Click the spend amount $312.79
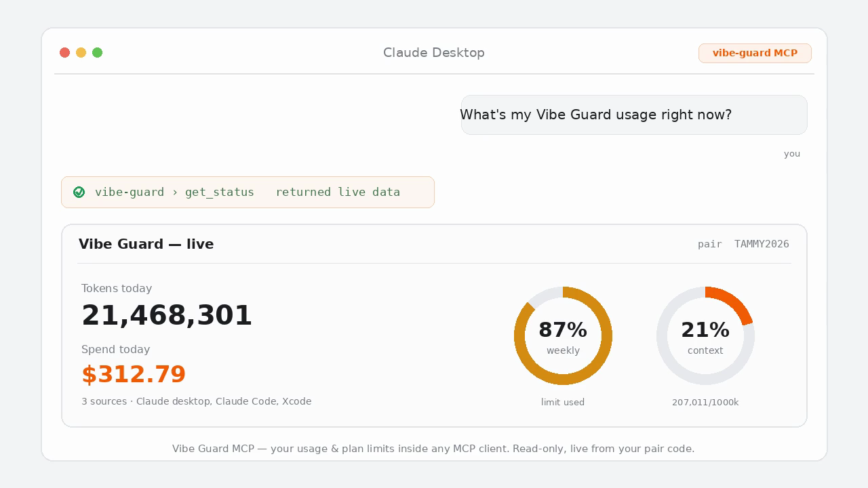 (134, 374)
